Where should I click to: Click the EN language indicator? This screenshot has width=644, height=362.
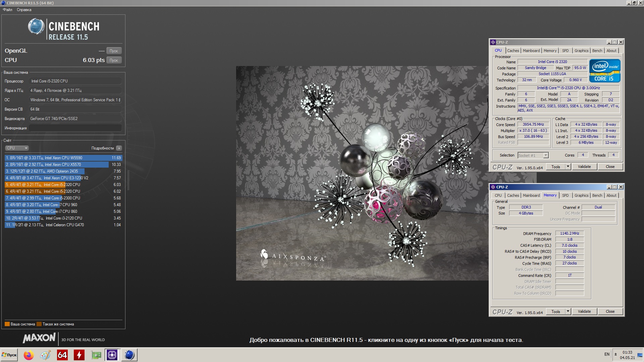[x=607, y=354]
